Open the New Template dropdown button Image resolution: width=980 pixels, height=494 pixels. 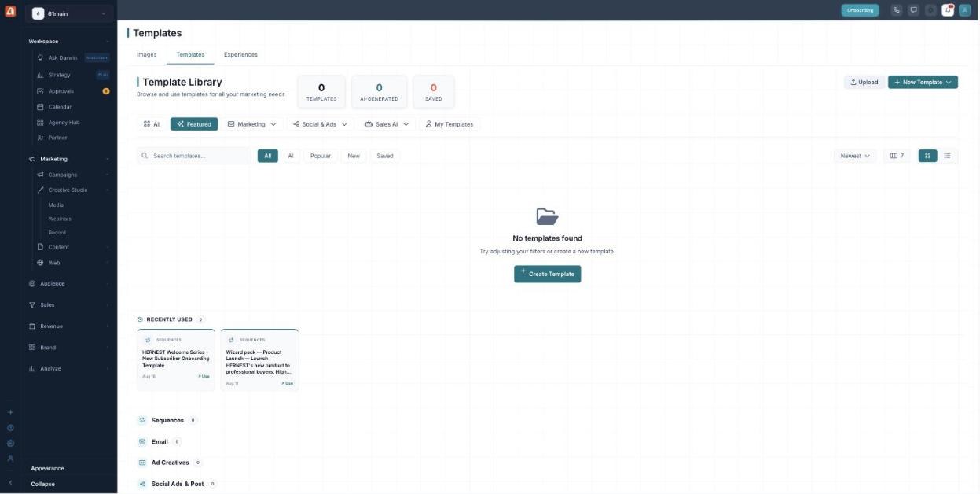(x=923, y=82)
